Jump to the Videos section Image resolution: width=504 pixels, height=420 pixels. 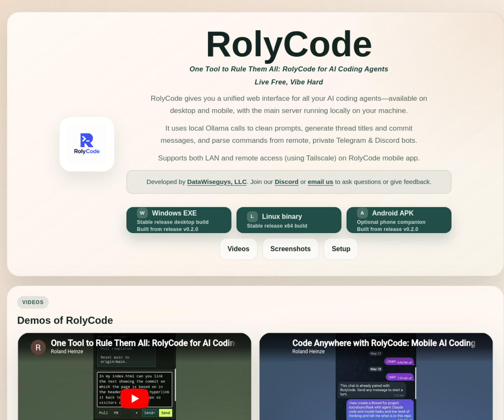pos(238,249)
